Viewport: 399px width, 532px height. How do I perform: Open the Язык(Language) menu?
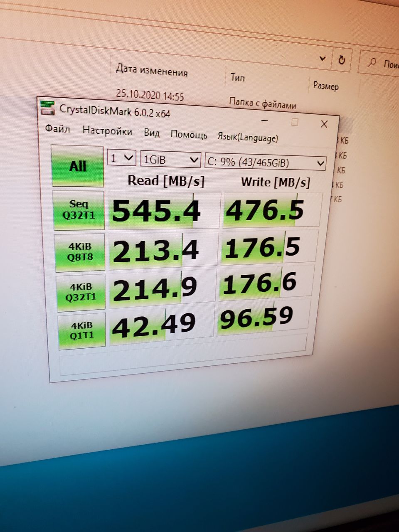[x=248, y=137]
